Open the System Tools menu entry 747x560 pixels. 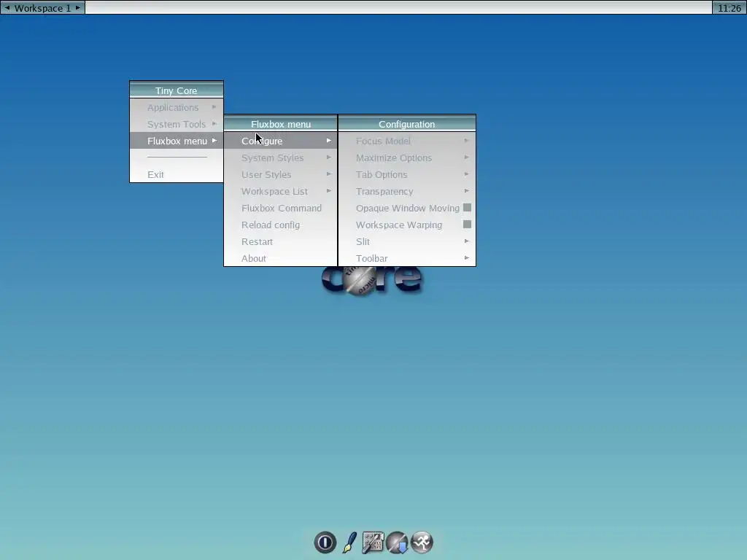[x=177, y=124]
